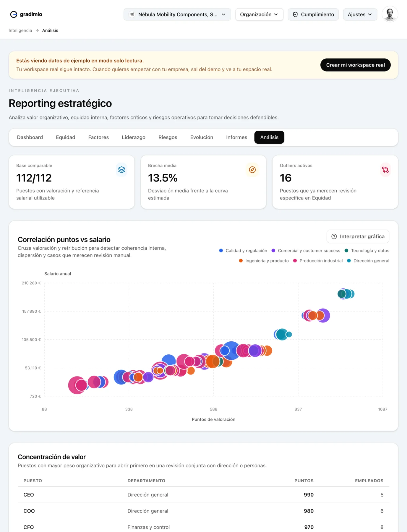Switch to the Riesgos tab
Screen dimensions: 407x532
point(168,137)
